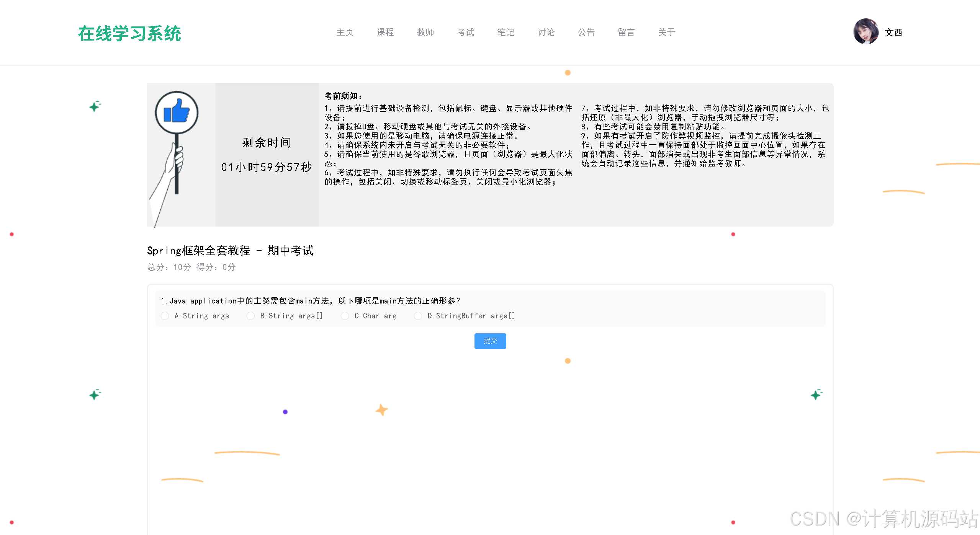Open the 主页 menu item
980x535 pixels.
[x=344, y=32]
